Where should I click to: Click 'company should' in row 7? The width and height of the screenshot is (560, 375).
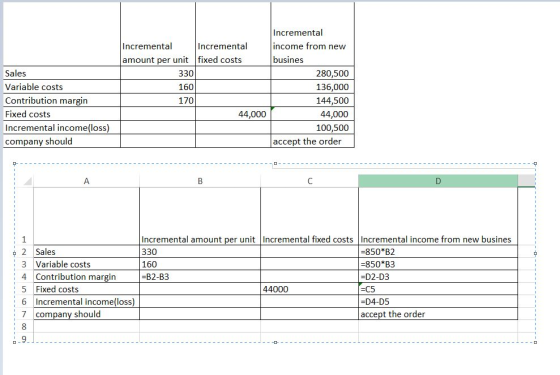(x=68, y=314)
